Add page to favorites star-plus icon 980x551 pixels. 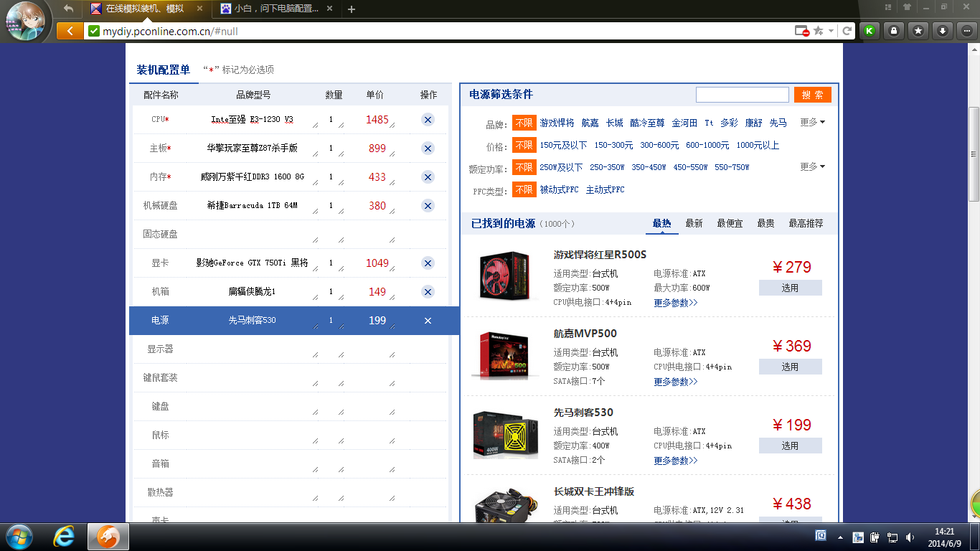pos(819,31)
